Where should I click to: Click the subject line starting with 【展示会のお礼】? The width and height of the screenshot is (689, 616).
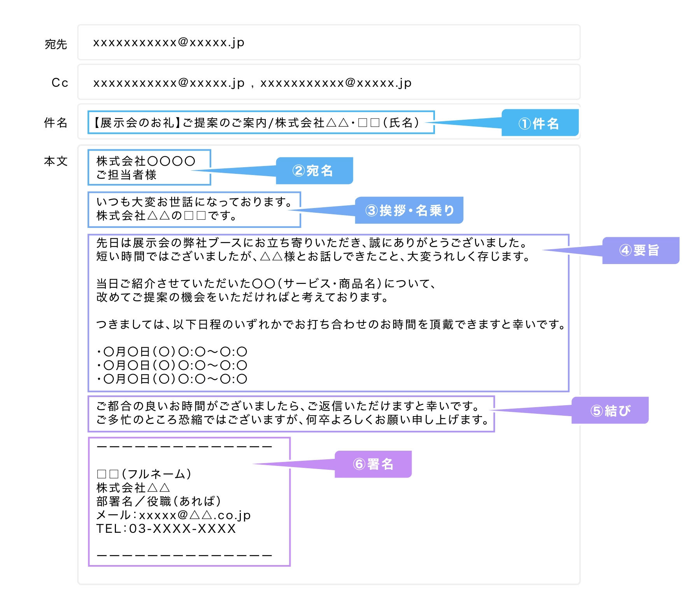pyautogui.click(x=257, y=122)
